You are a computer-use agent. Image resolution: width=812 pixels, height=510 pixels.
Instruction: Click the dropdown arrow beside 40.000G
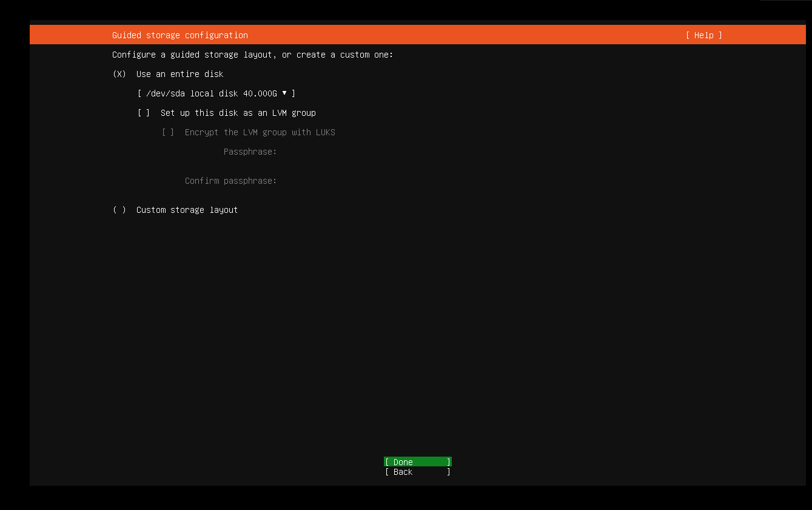point(284,93)
